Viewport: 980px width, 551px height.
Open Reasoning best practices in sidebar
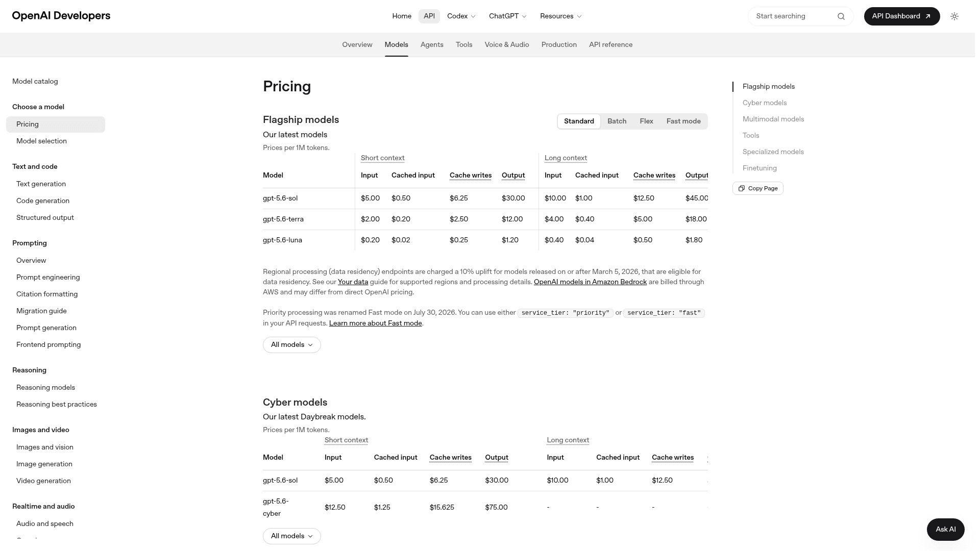57,405
